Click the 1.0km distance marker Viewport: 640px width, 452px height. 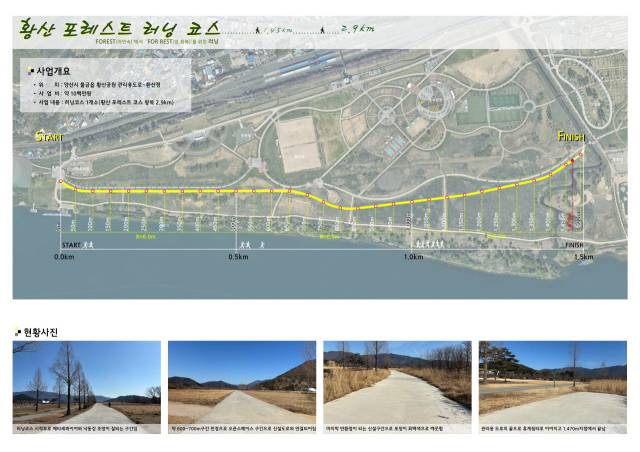point(413,257)
